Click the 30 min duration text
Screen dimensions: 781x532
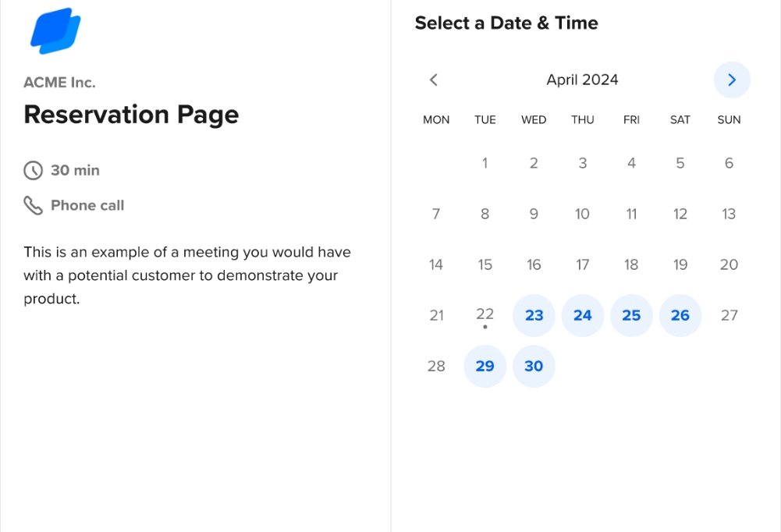(75, 170)
